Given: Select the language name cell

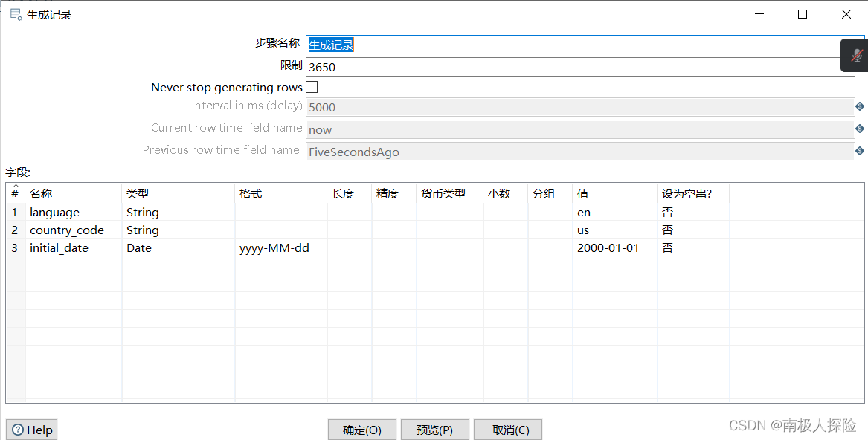Looking at the screenshot, I should 73,213.
